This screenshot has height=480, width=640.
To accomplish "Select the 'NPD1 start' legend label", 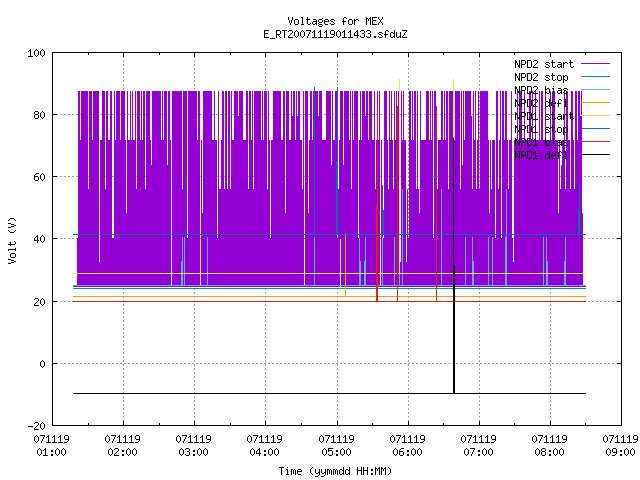I will point(544,116).
